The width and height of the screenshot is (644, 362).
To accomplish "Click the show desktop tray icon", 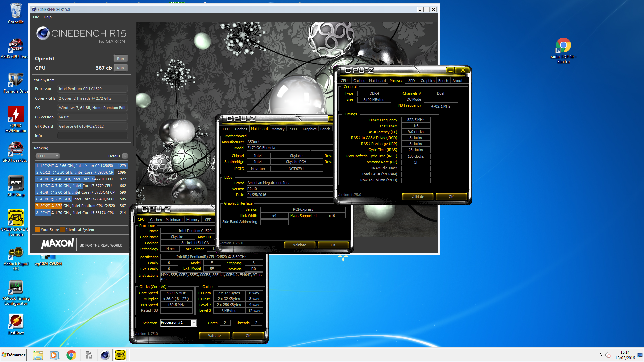I will [x=640, y=355].
